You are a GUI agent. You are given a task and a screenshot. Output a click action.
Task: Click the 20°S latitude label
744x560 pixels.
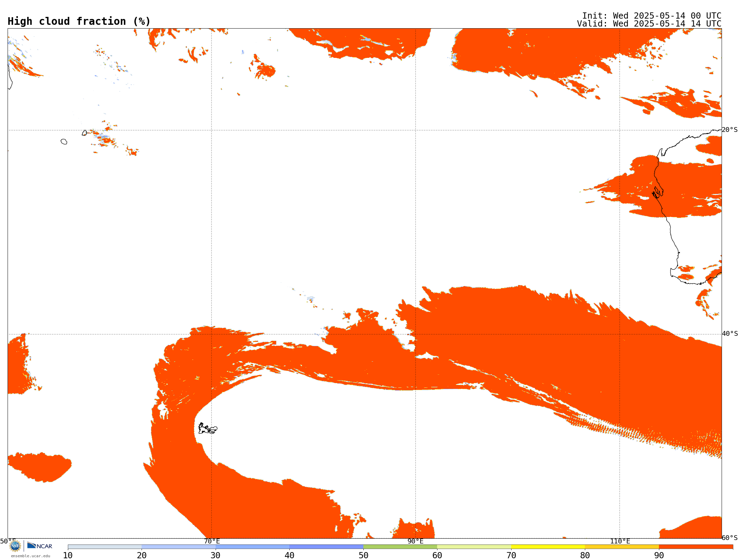click(730, 130)
